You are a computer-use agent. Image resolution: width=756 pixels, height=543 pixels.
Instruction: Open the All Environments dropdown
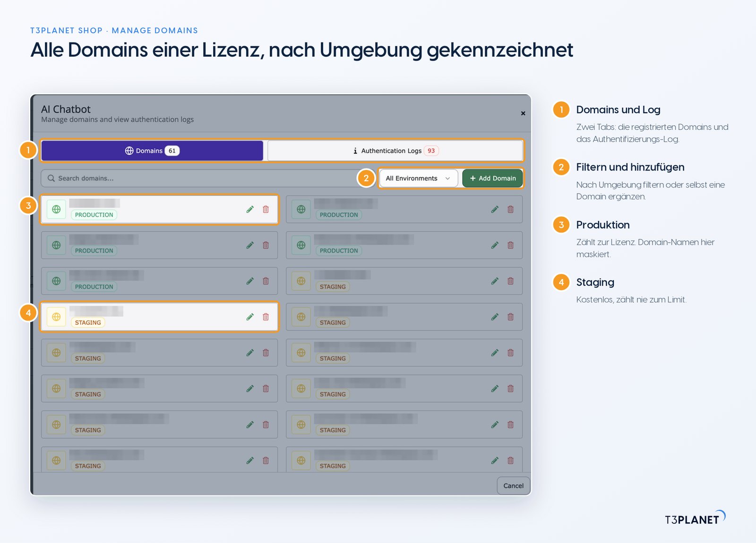[x=419, y=178]
